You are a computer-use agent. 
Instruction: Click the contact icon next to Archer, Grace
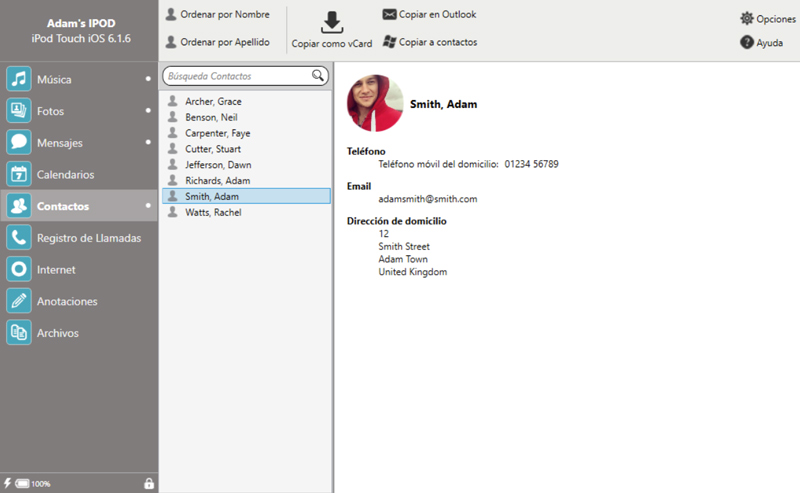[x=173, y=101]
